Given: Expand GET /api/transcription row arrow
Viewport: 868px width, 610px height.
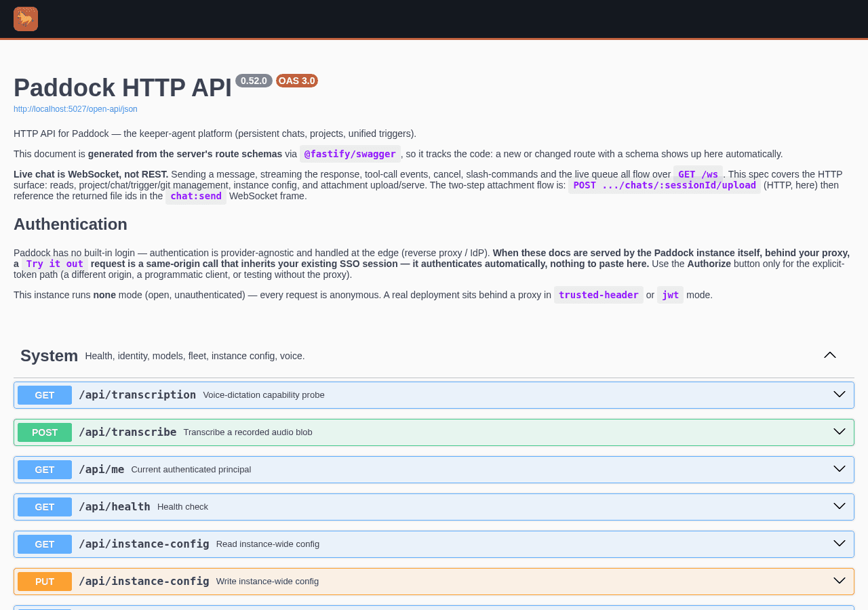Looking at the screenshot, I should [840, 394].
